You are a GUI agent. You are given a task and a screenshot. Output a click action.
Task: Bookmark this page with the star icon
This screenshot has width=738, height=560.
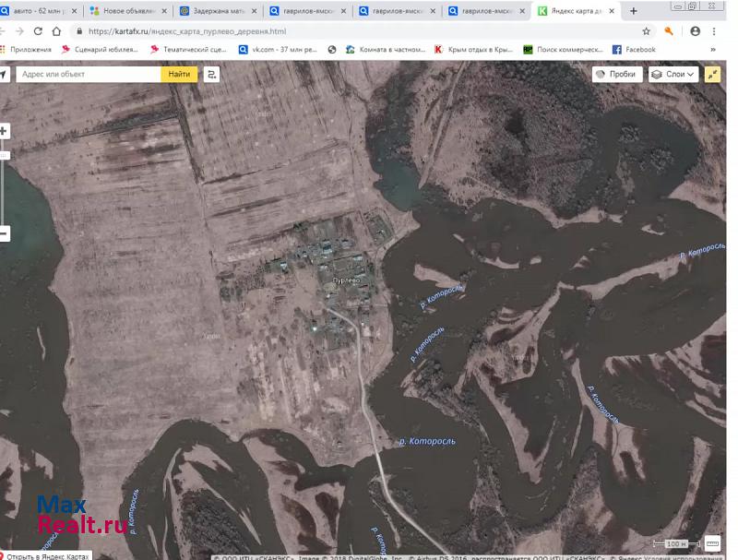[x=647, y=30]
